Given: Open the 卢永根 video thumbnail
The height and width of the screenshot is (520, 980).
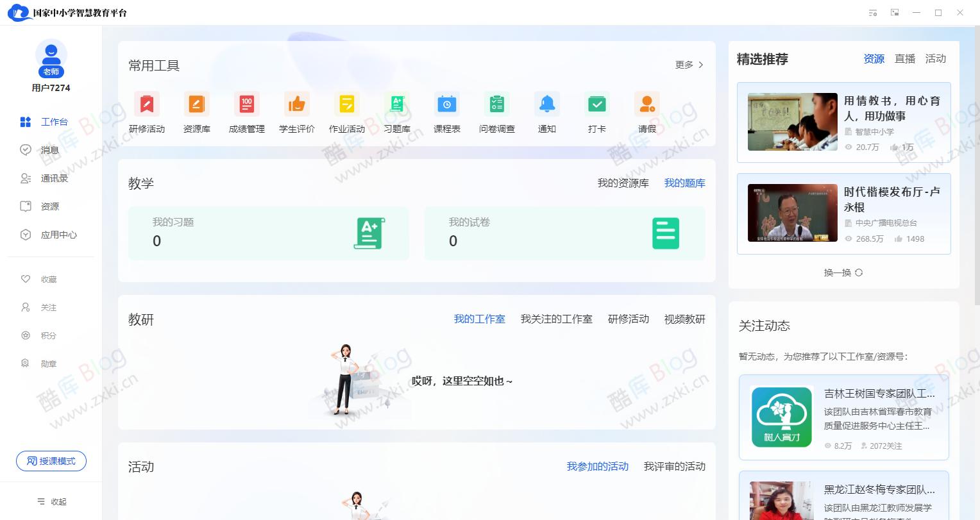Looking at the screenshot, I should 792,213.
